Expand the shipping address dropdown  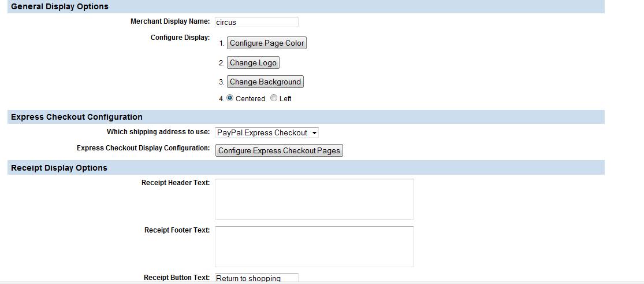(266, 133)
